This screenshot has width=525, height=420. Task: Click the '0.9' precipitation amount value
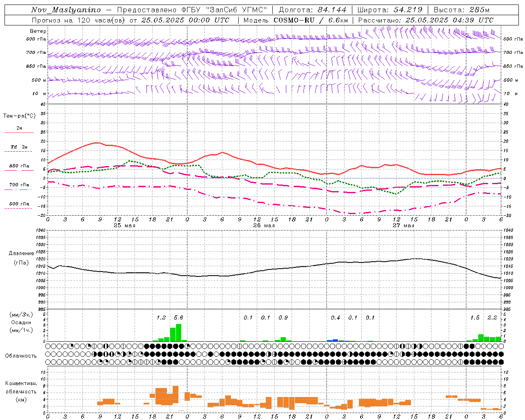coord(283,317)
